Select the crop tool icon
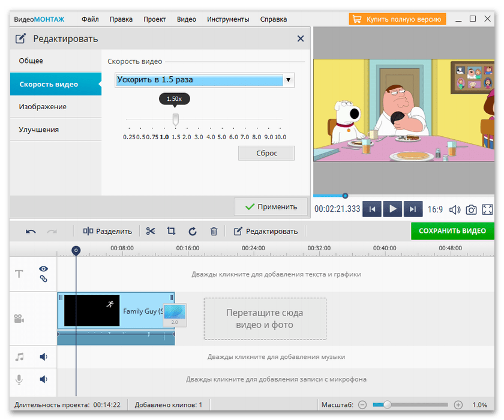This screenshot has height=420, width=504. coord(172,231)
